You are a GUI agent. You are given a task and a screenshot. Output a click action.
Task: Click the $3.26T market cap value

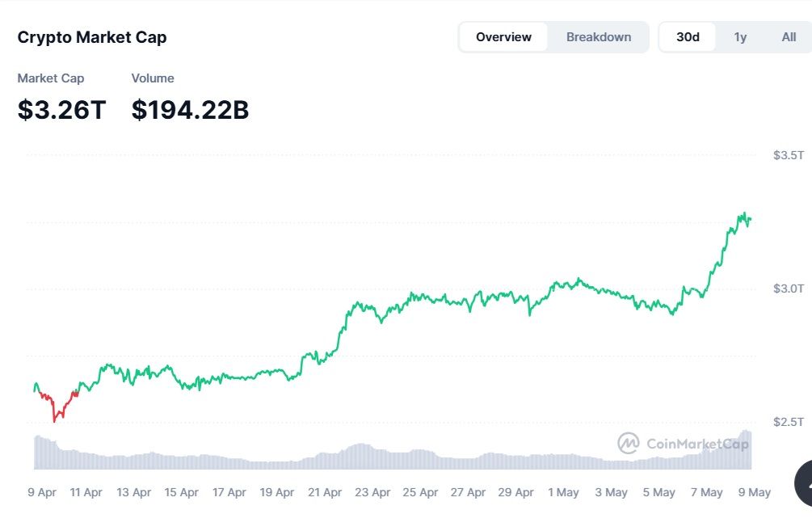[61, 110]
